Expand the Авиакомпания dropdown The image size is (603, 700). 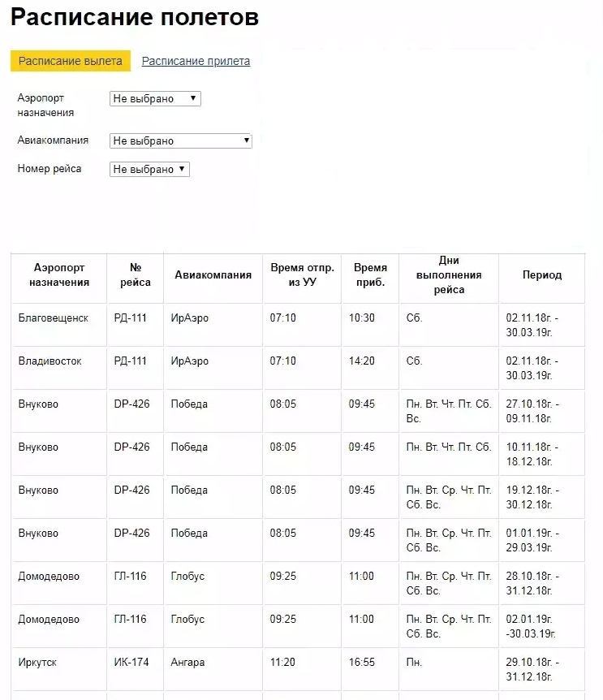coord(181,141)
